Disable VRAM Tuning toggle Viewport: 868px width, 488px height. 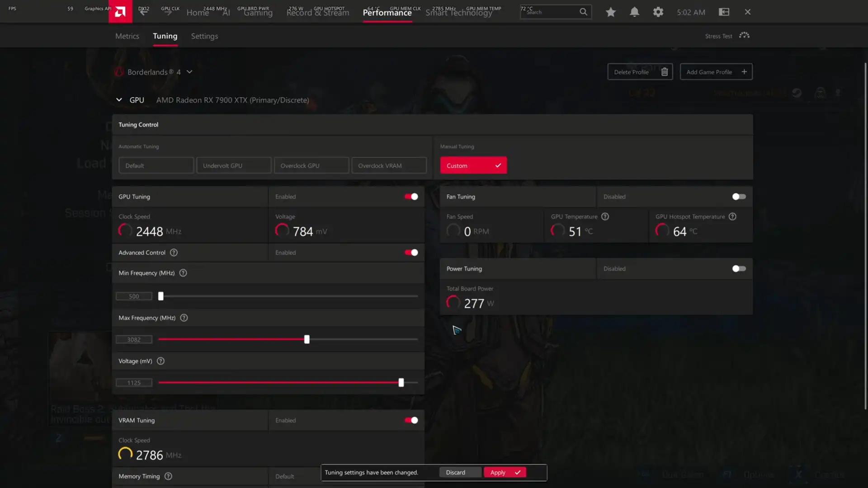point(411,420)
